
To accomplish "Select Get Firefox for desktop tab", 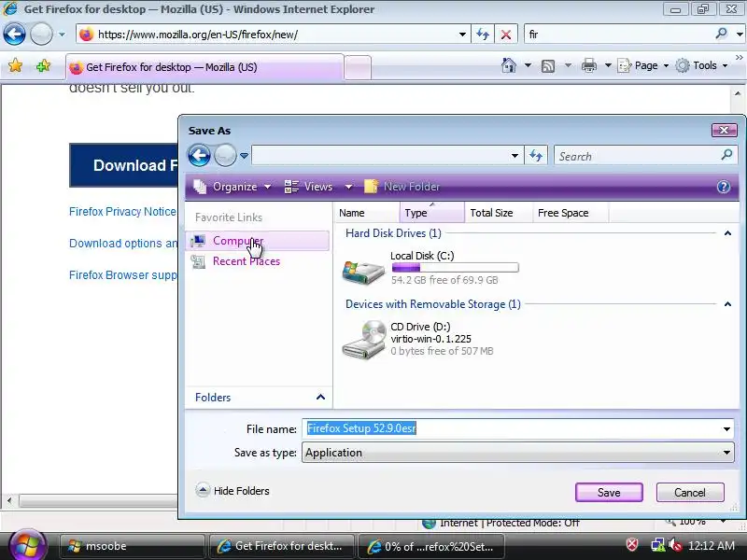I will [204, 67].
